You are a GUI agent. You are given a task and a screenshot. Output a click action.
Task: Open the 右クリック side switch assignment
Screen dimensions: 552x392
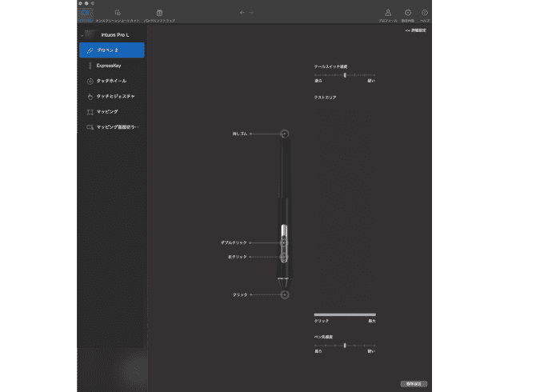[237, 257]
